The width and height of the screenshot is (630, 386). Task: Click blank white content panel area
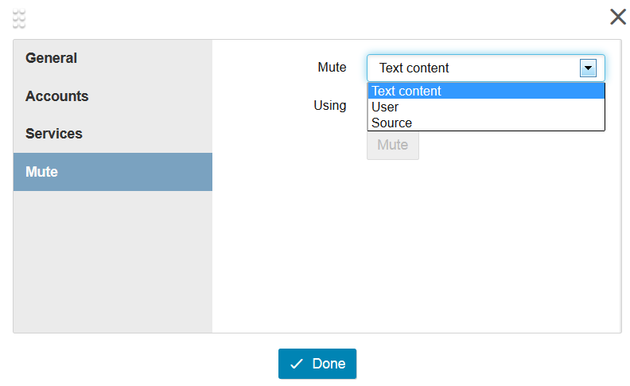tap(416, 245)
